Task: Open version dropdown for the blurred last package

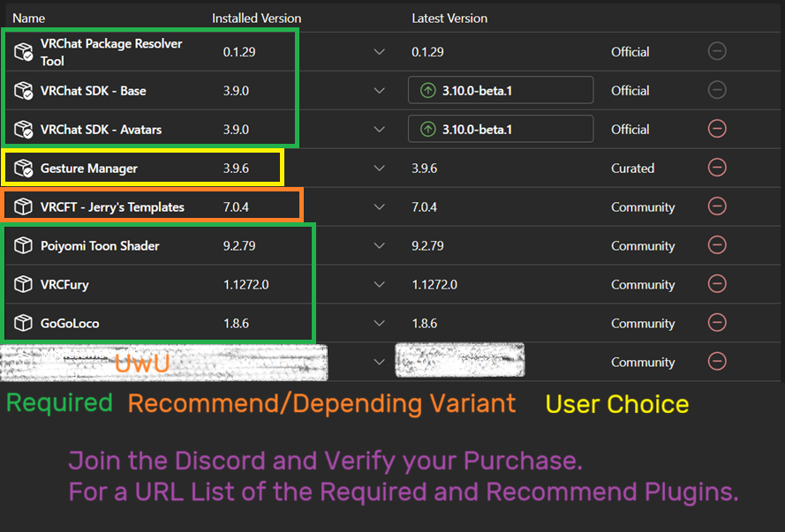Action: pyautogui.click(x=380, y=362)
